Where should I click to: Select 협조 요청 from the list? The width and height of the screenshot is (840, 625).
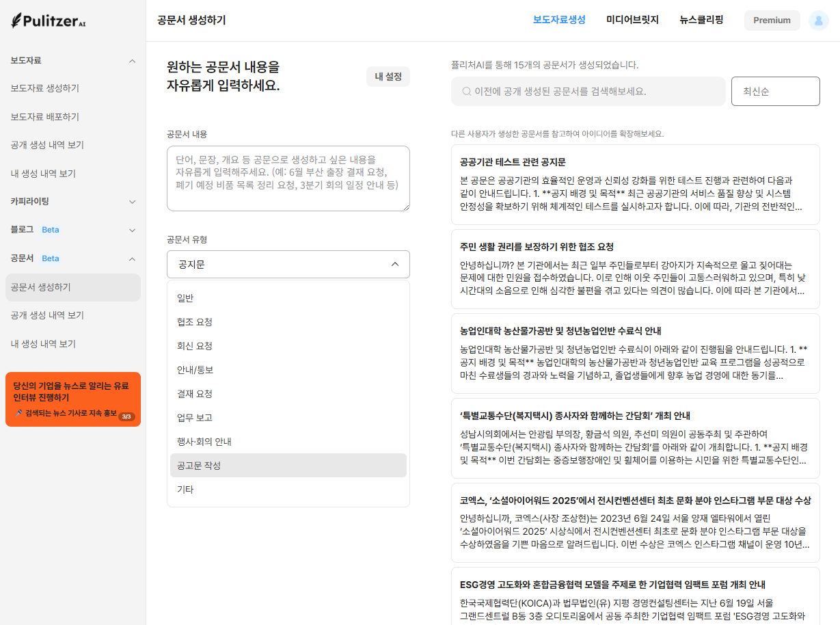[195, 322]
